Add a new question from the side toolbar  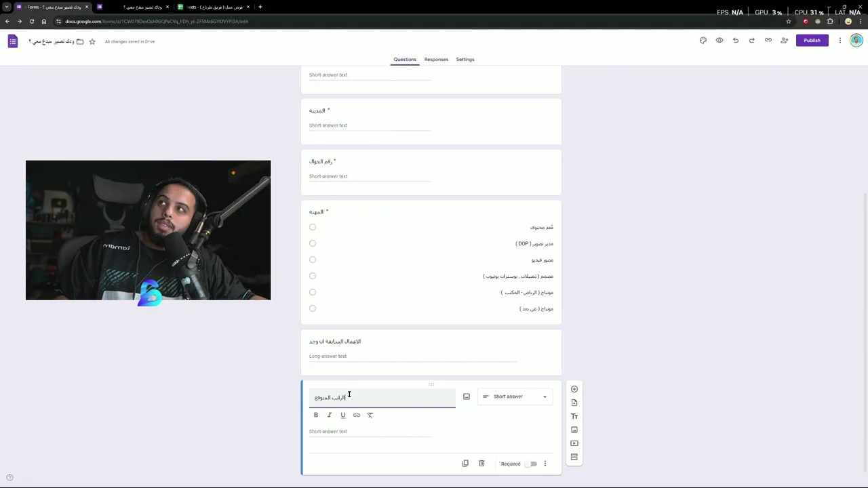click(574, 389)
